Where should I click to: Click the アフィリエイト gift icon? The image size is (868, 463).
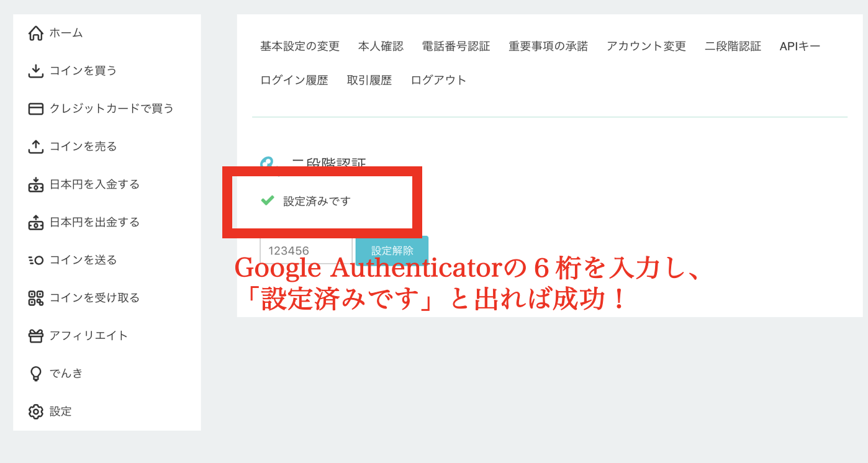pyautogui.click(x=36, y=336)
